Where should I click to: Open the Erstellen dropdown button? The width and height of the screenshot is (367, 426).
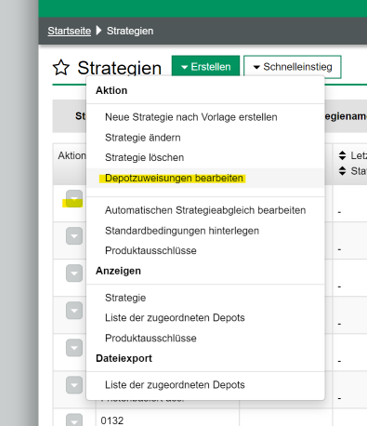(206, 66)
